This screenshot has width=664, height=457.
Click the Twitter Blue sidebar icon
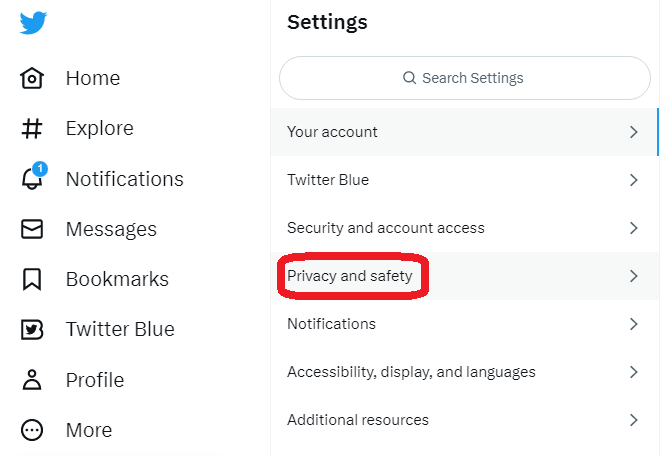(x=32, y=330)
